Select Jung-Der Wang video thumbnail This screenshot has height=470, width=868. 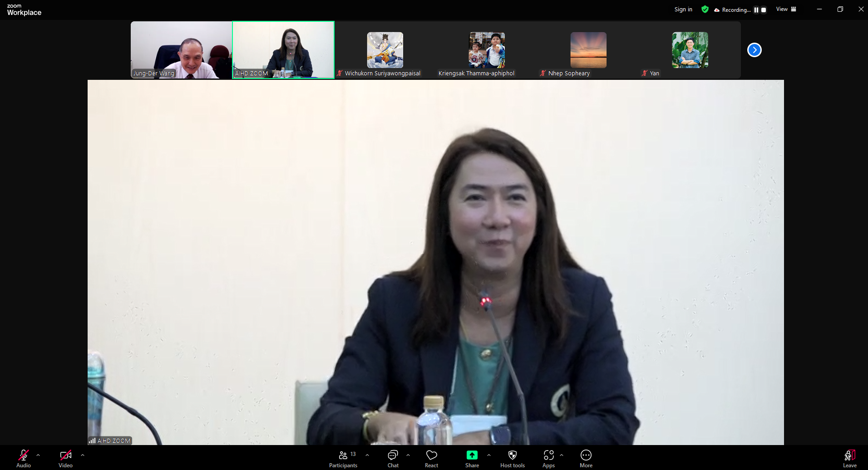182,50
